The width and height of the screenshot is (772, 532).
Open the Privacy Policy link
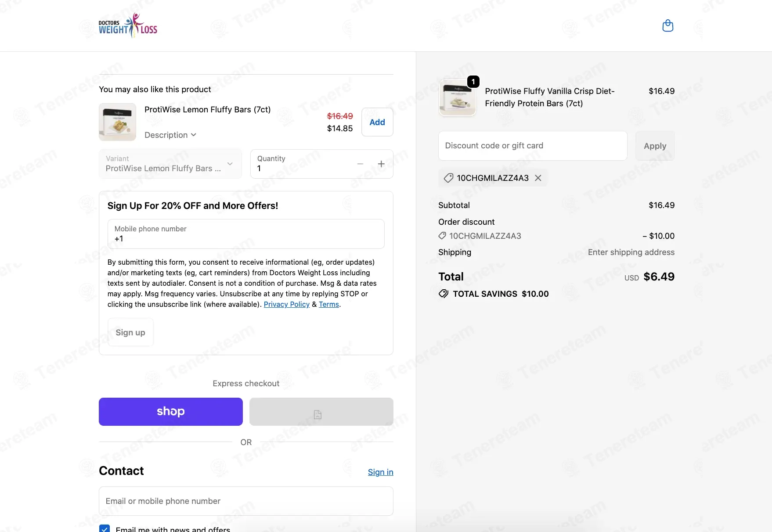tap(287, 304)
